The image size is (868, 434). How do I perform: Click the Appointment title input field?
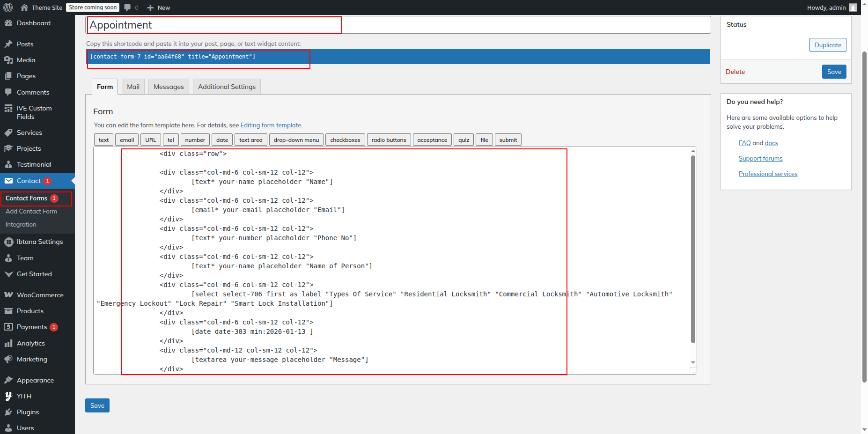398,25
